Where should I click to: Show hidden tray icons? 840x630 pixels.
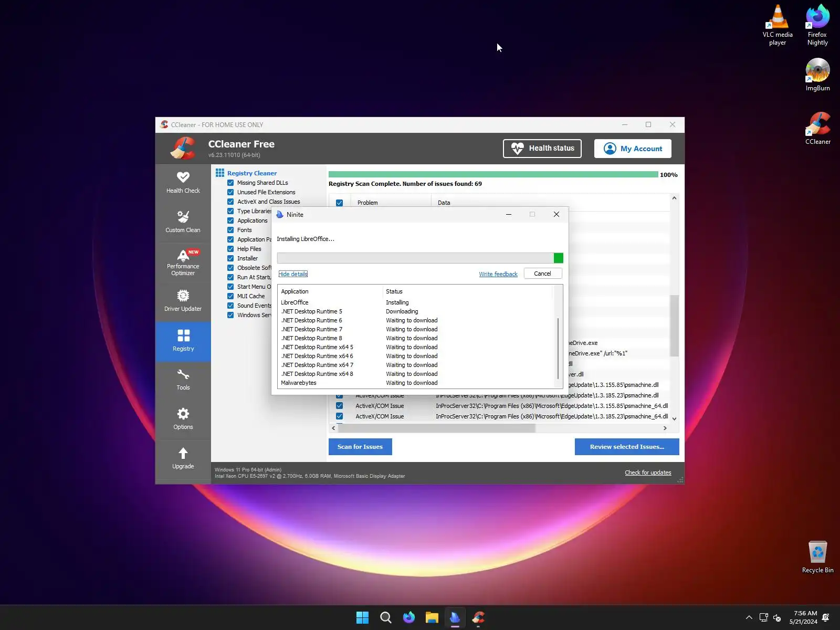point(749,617)
